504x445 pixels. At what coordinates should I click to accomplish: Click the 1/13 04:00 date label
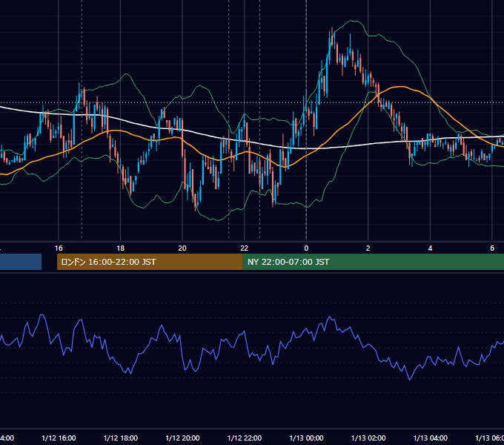(x=431, y=438)
